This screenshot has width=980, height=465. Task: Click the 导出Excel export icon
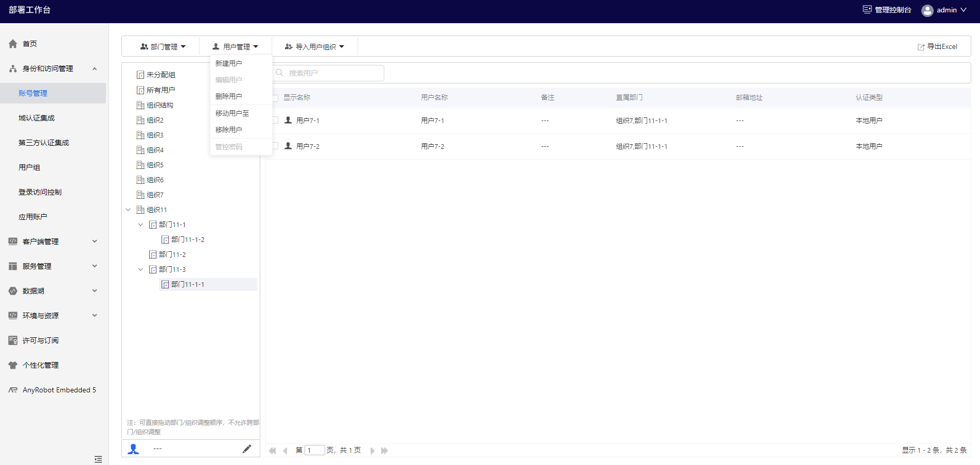[921, 47]
